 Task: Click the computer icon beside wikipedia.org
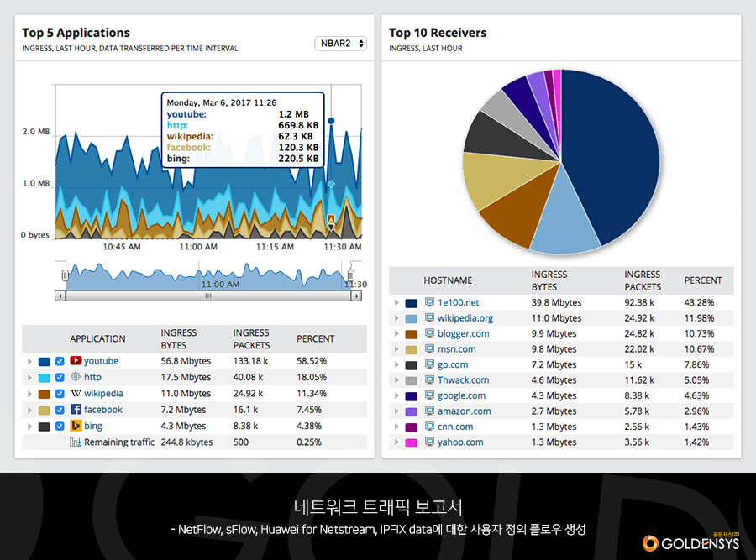429,317
